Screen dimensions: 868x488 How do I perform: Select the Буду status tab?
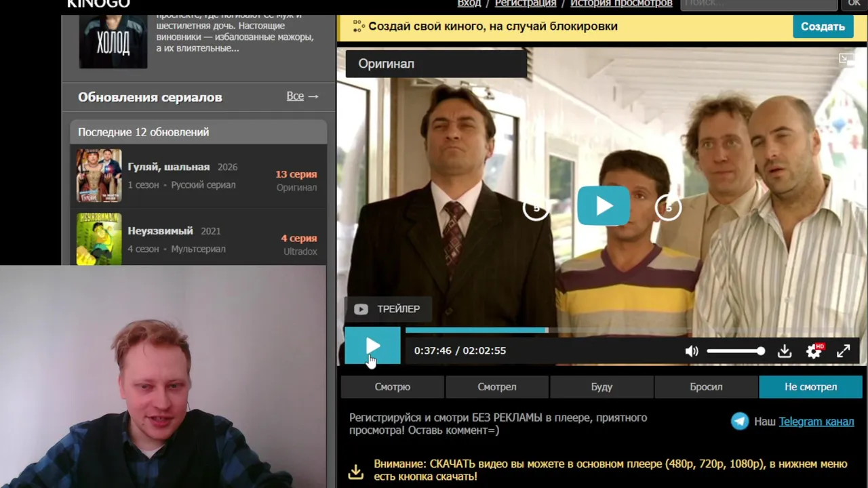coord(601,387)
